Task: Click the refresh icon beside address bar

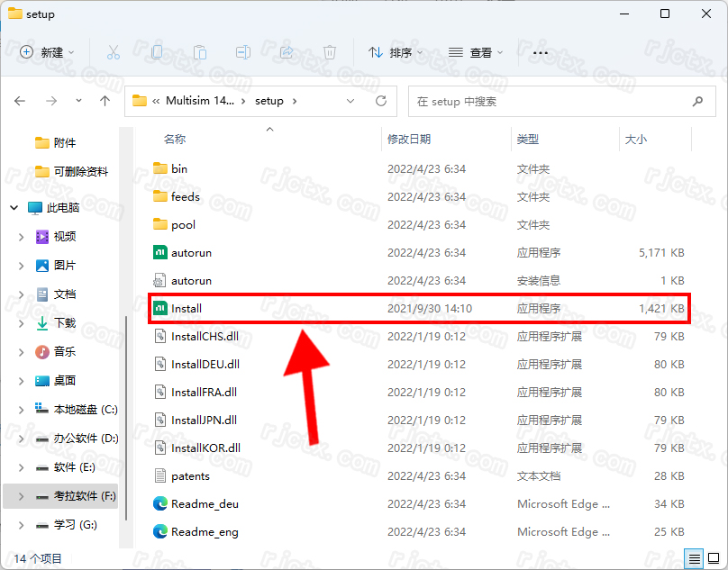Action: (x=381, y=101)
